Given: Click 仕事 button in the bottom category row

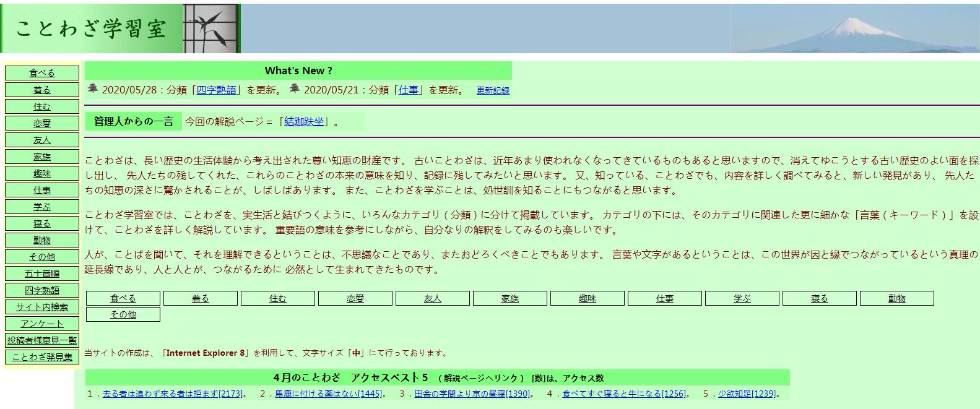Looking at the screenshot, I should pos(665,298).
